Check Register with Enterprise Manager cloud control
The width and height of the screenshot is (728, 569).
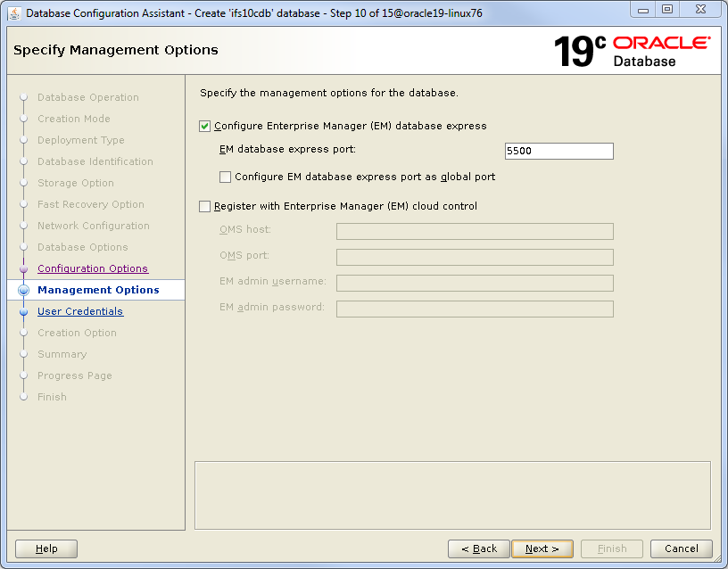point(205,207)
